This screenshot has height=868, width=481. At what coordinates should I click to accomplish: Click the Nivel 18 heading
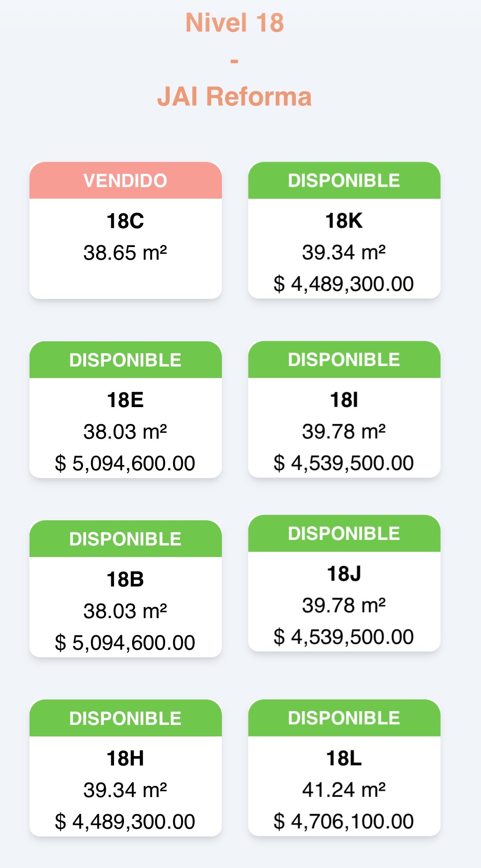234,23
